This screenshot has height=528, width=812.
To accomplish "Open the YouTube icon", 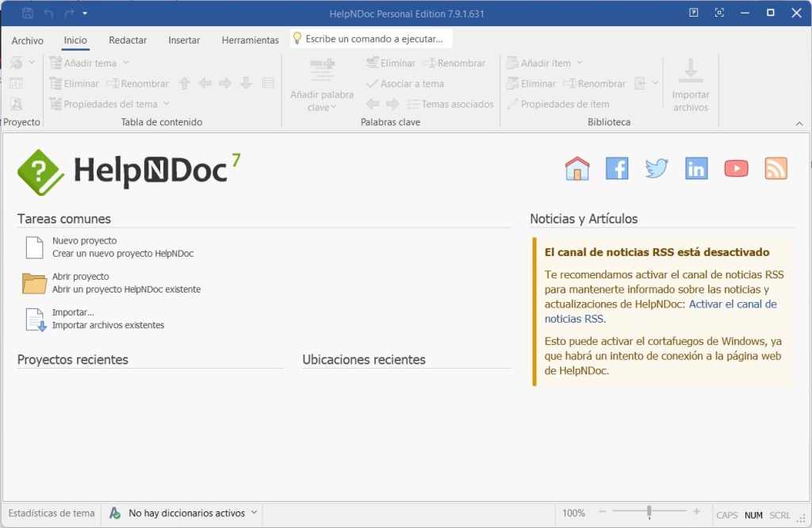I will (x=736, y=168).
